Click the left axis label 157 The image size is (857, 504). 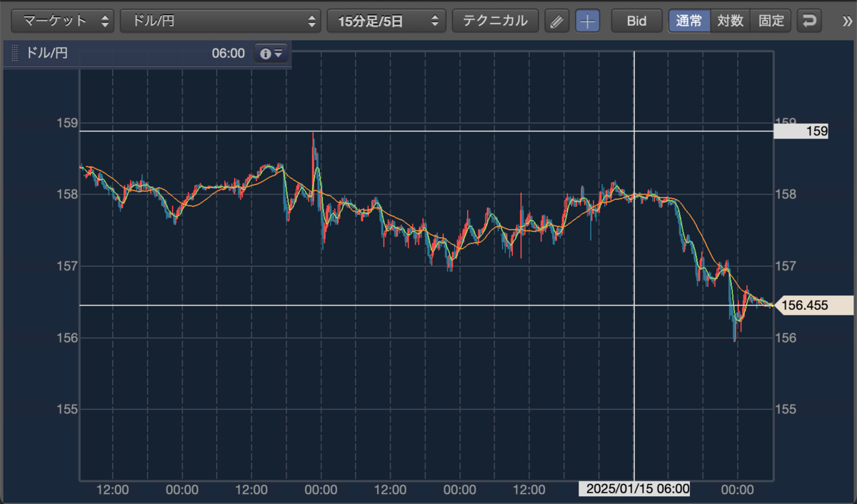coord(68,266)
